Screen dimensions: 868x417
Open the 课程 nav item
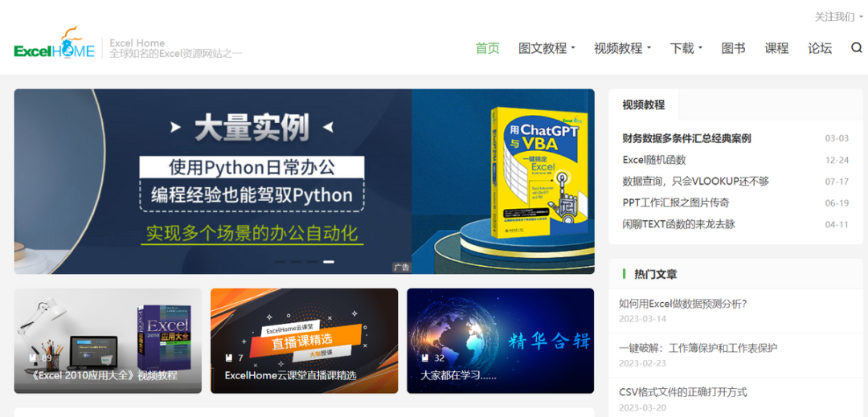(776, 48)
